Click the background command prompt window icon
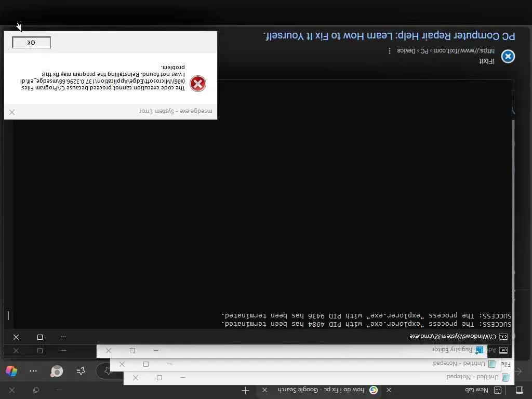The width and height of the screenshot is (532, 399). pyautogui.click(x=503, y=350)
